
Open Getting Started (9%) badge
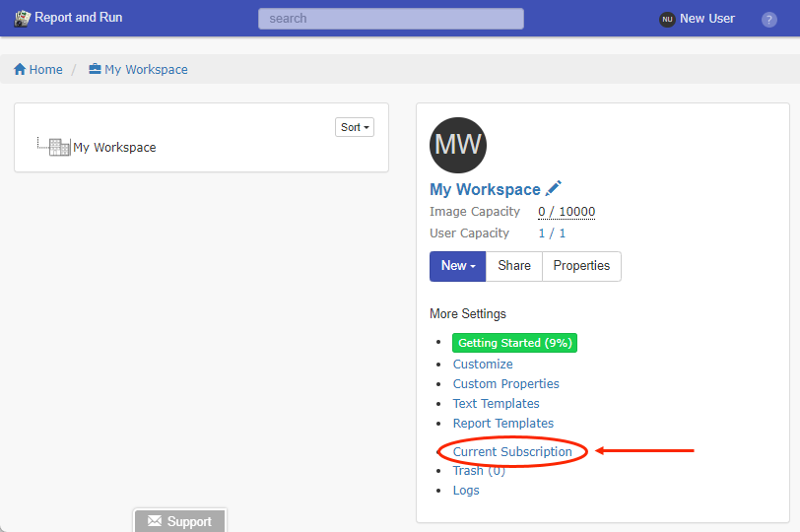click(x=514, y=343)
